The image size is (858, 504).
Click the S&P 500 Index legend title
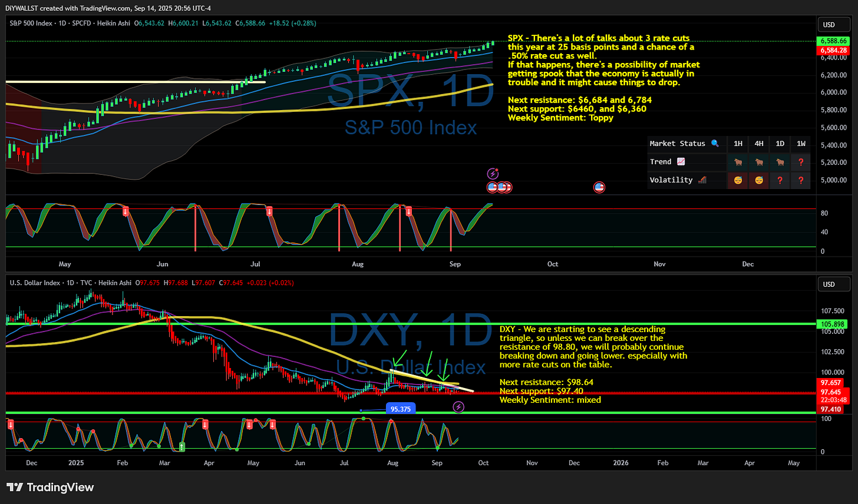pos(32,24)
